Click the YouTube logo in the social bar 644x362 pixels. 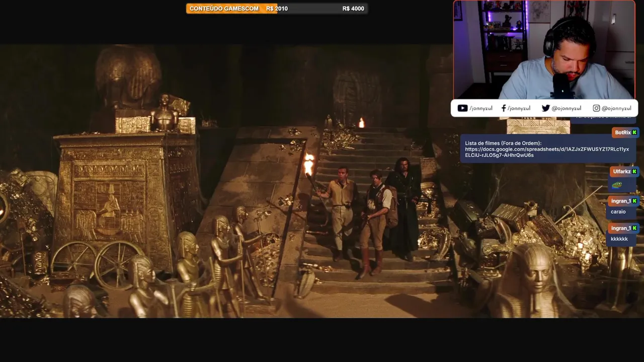(462, 108)
